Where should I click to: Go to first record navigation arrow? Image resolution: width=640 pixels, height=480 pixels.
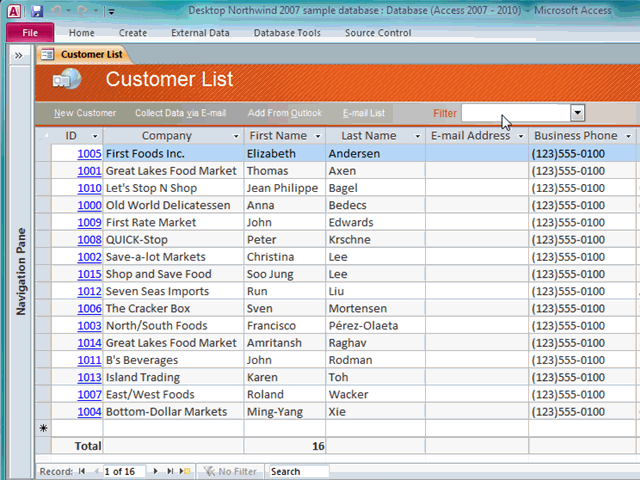coord(81,471)
